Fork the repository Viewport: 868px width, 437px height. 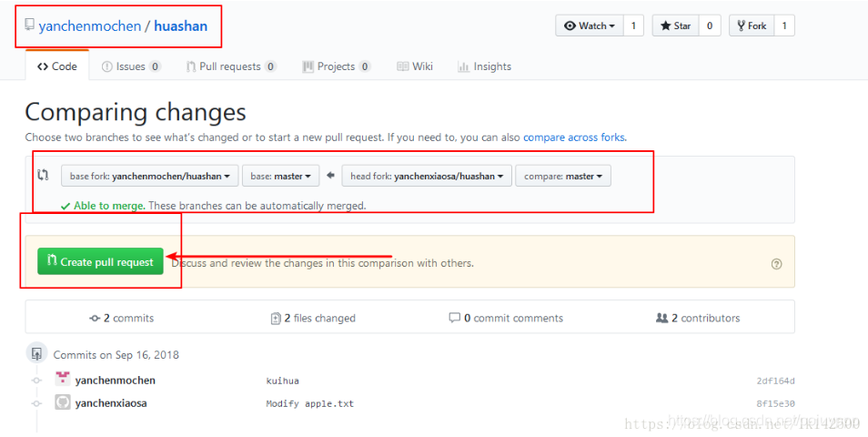click(752, 25)
